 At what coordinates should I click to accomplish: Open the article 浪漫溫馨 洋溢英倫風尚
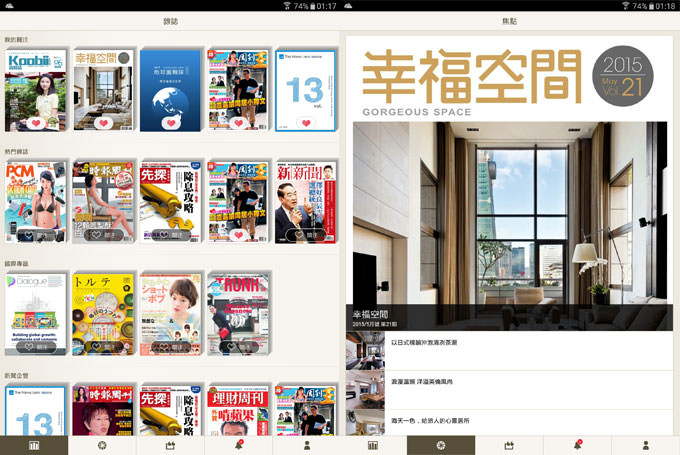tap(510, 390)
